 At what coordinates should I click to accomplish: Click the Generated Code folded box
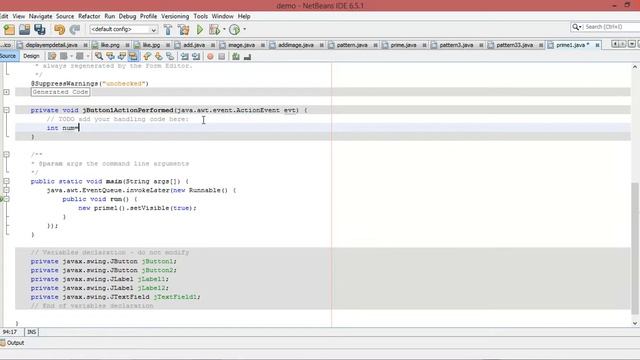click(x=60, y=92)
